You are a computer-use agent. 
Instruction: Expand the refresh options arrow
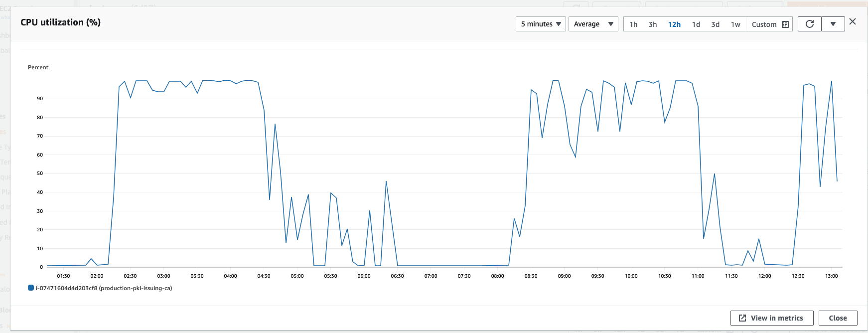(833, 24)
